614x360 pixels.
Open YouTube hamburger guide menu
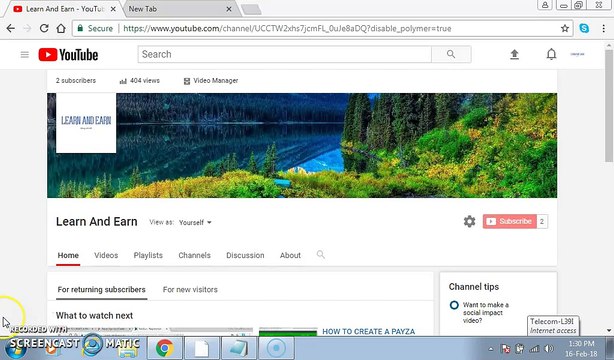tap(25, 54)
